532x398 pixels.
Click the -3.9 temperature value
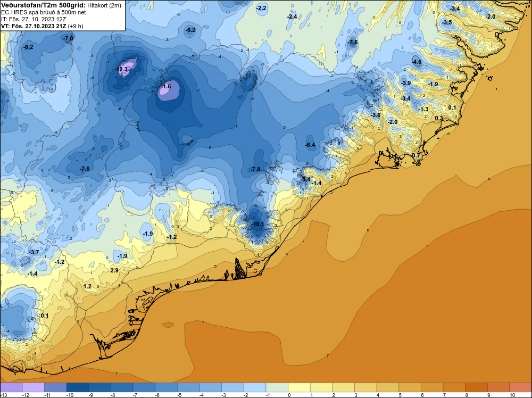[406, 83]
